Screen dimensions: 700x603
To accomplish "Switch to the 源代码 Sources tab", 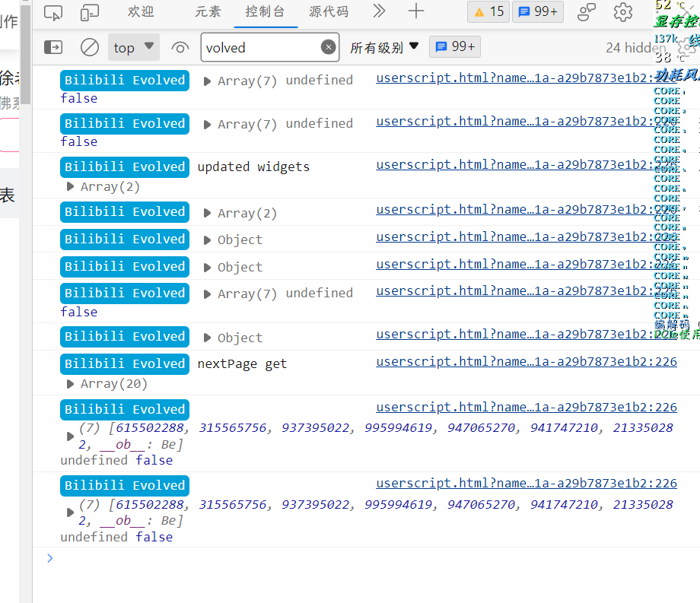I will click(329, 11).
